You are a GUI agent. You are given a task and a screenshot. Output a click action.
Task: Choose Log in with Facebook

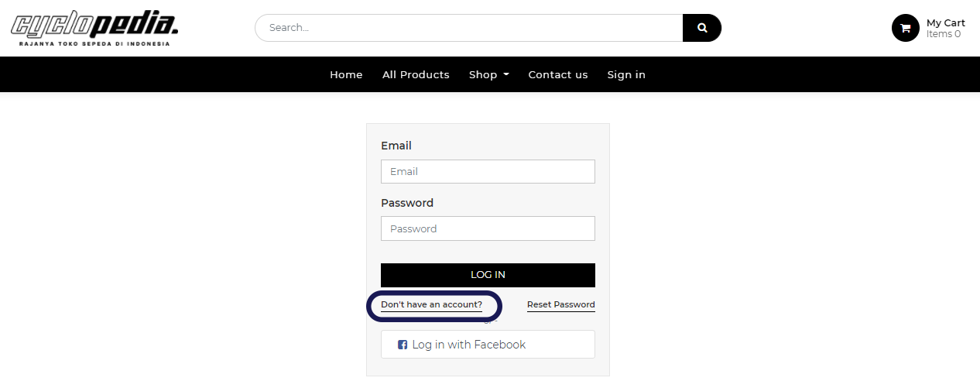[488, 345]
